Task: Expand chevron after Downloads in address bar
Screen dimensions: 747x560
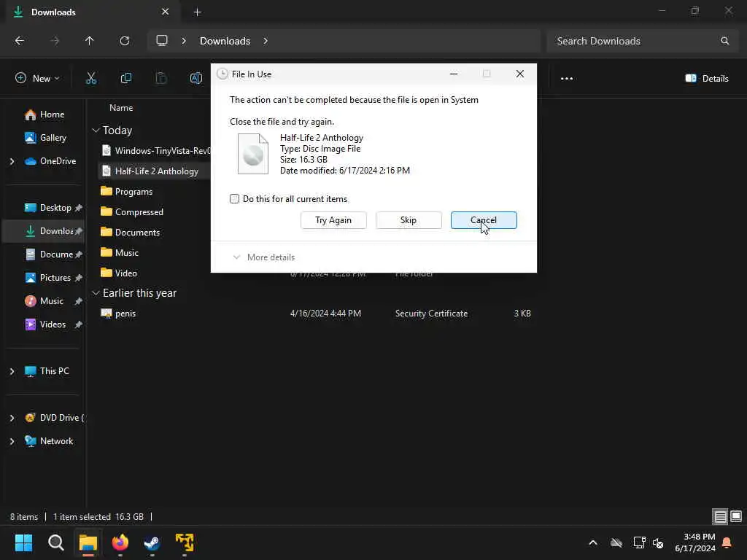Action: coord(266,41)
